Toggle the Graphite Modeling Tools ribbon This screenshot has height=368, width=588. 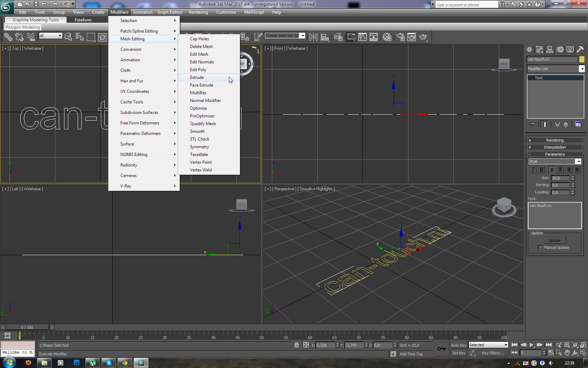coord(351,37)
